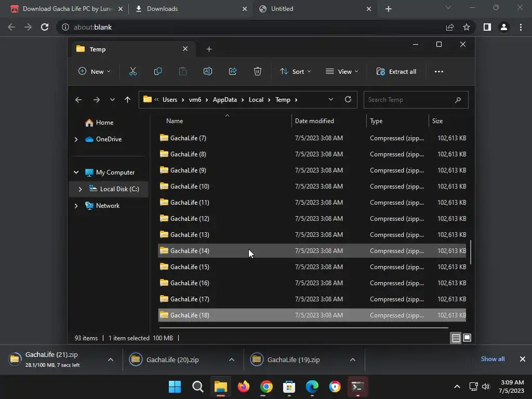The image size is (532, 399).
Task: Select the GachaLife (7) file row
Action: point(312,138)
